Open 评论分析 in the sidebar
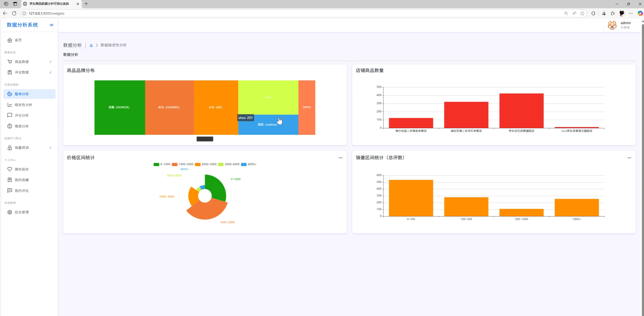This screenshot has height=316, width=644. (29, 115)
